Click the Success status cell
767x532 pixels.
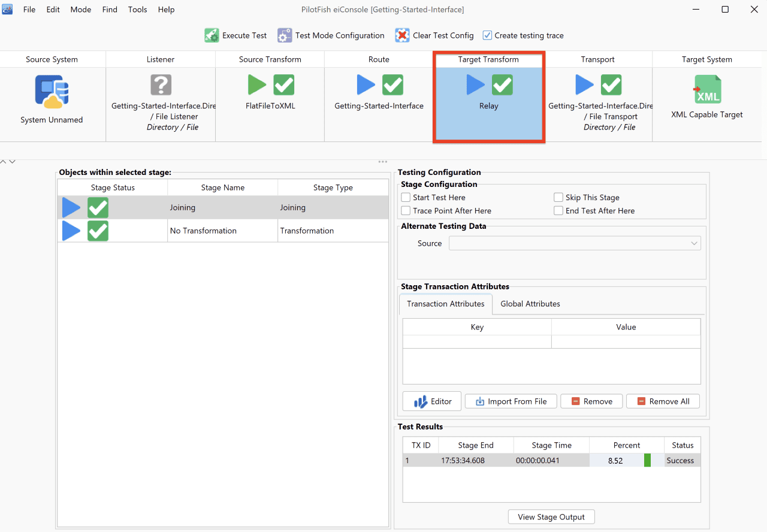click(683, 461)
